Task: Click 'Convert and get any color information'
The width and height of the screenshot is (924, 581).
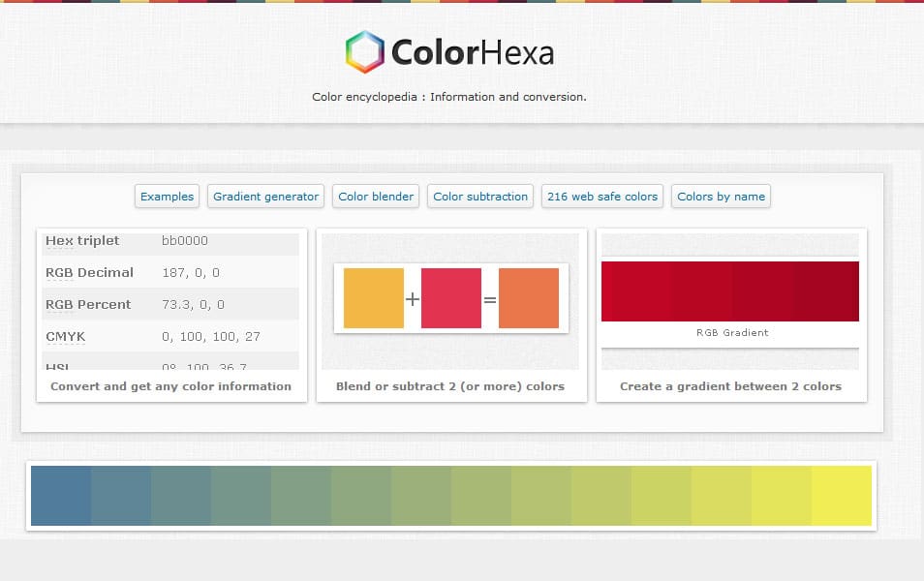Action: 170,385
